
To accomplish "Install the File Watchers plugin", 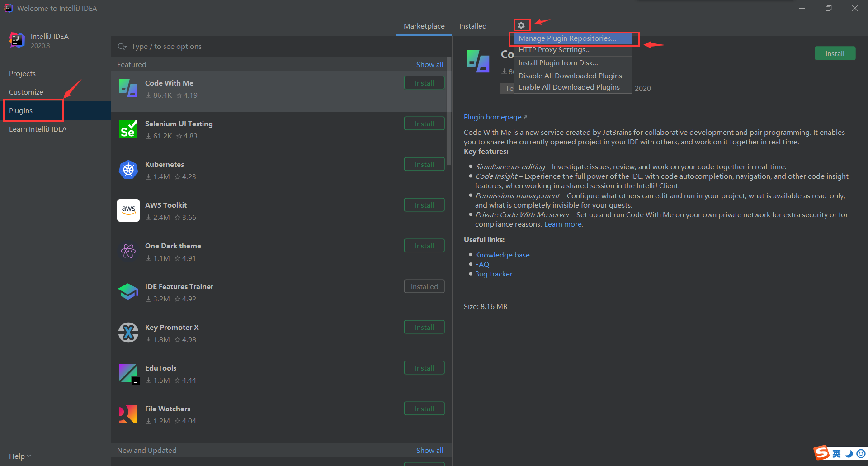I will pyautogui.click(x=424, y=409).
